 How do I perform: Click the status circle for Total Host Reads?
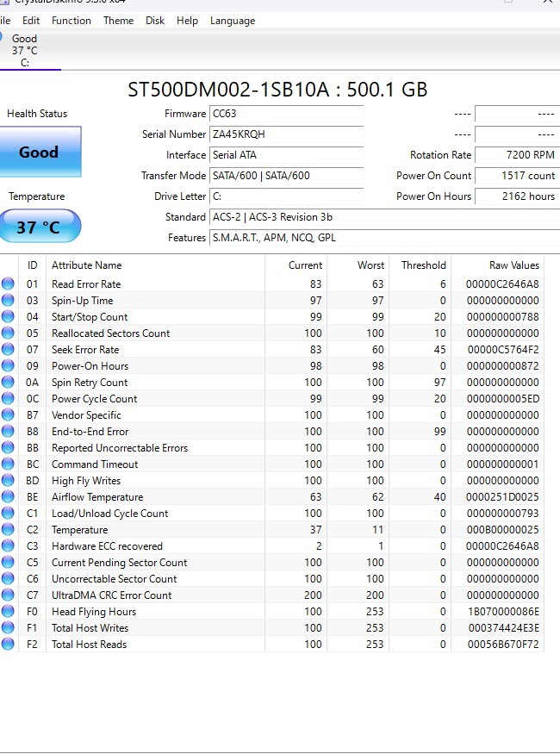pos(8,644)
